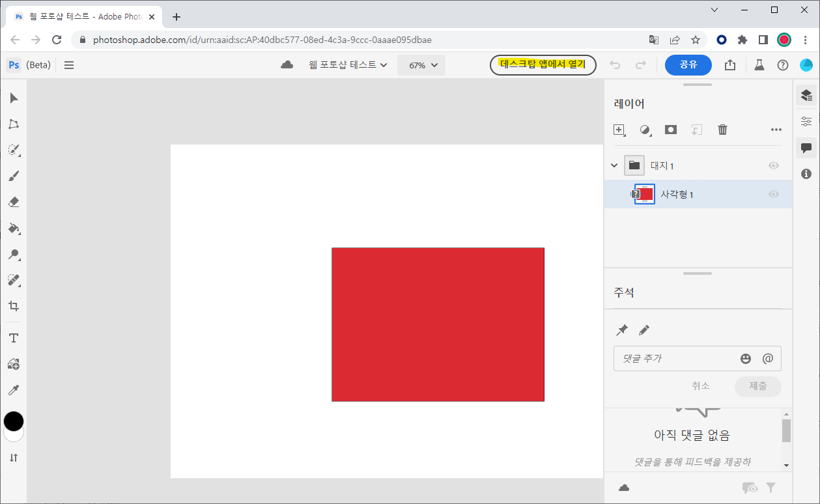Activate the Brush tool
Screen dimensions: 820x504
coord(13,176)
